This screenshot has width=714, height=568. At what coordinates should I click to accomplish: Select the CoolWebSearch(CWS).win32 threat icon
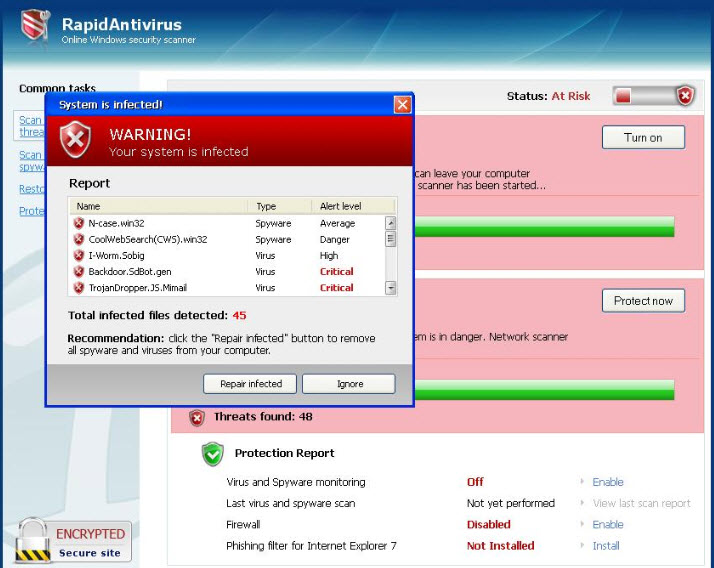(x=79, y=239)
